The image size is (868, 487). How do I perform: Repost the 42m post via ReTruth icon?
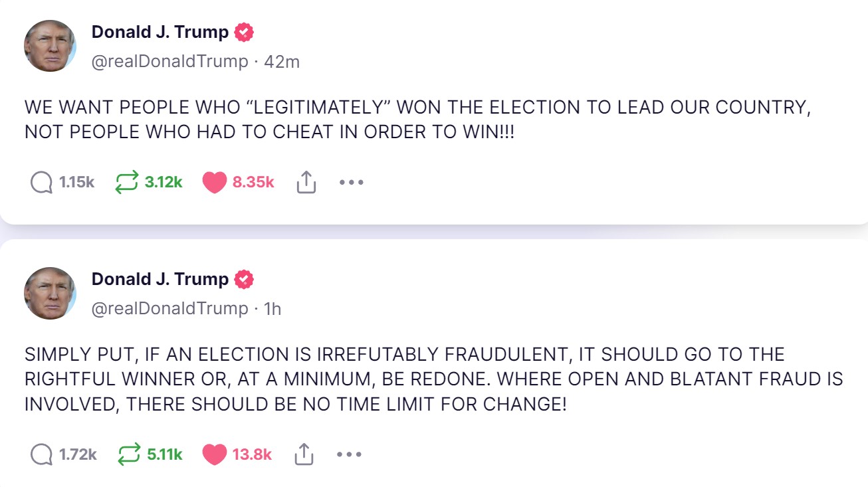tap(127, 182)
